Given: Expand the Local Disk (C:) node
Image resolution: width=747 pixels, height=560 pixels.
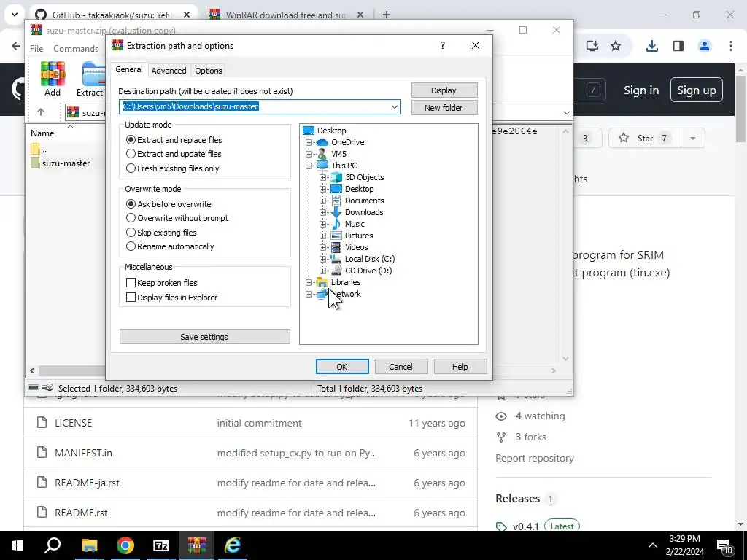Looking at the screenshot, I should (x=322, y=259).
